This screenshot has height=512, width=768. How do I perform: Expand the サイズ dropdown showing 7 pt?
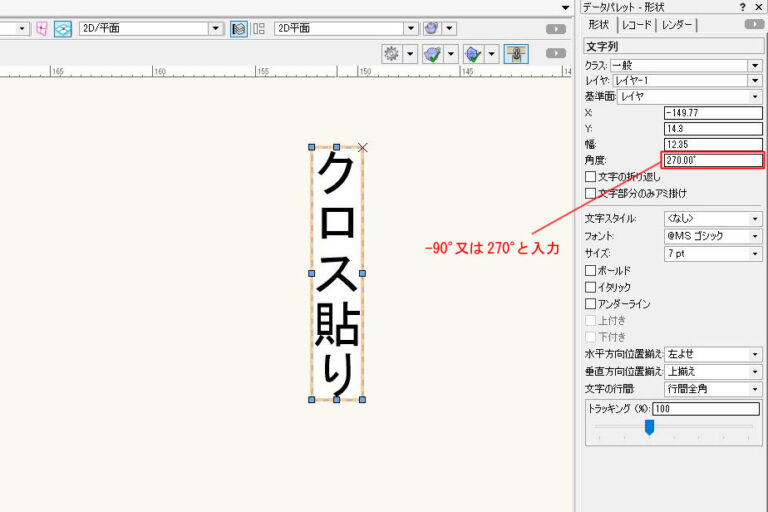point(712,253)
